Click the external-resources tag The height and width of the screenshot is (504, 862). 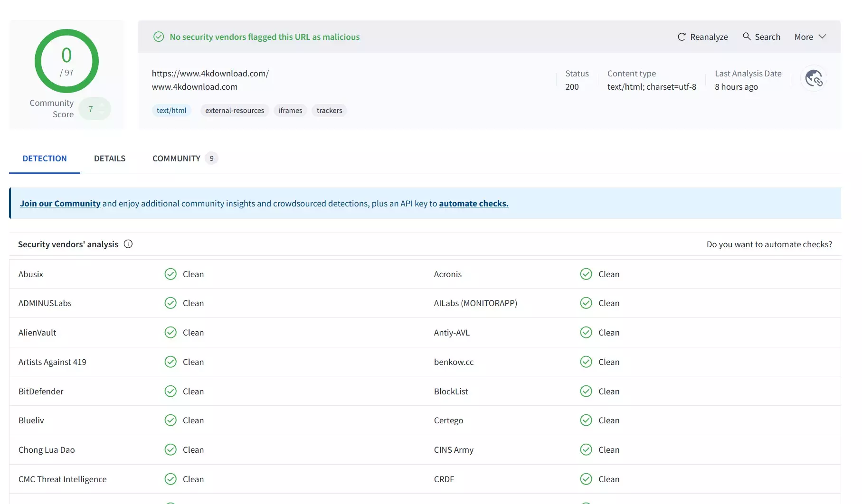coord(235,111)
